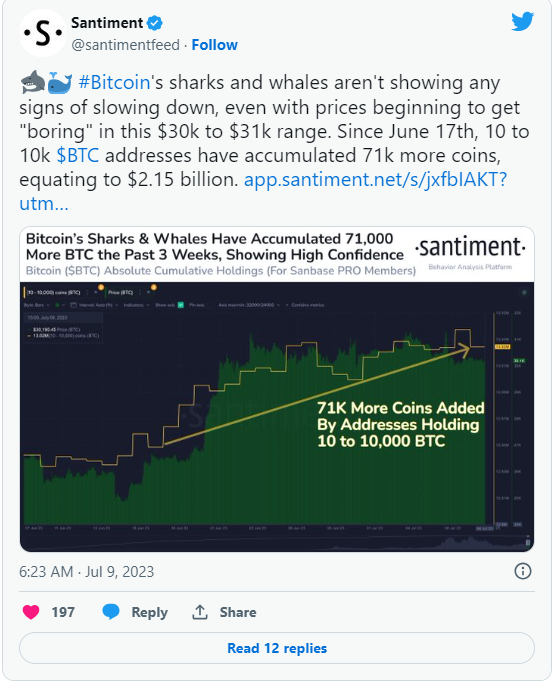
Task: Toggle the Show axis checkbox in the chart
Action: 181,305
